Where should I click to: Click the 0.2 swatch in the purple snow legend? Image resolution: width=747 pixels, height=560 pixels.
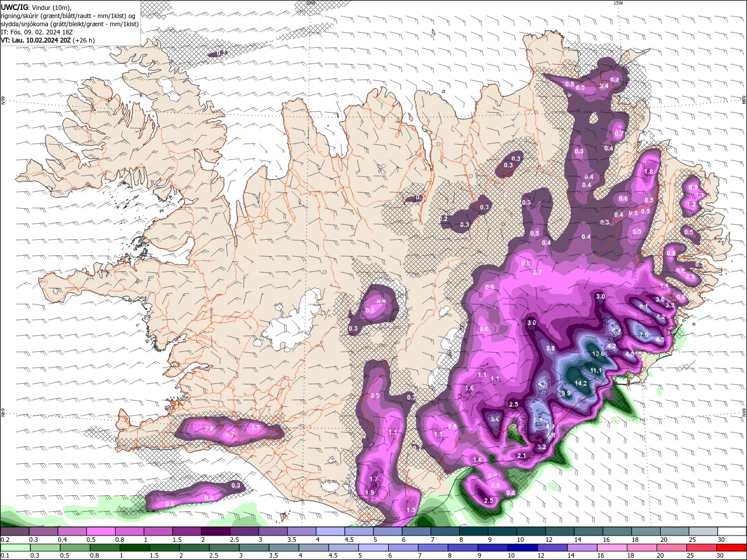click(15, 531)
